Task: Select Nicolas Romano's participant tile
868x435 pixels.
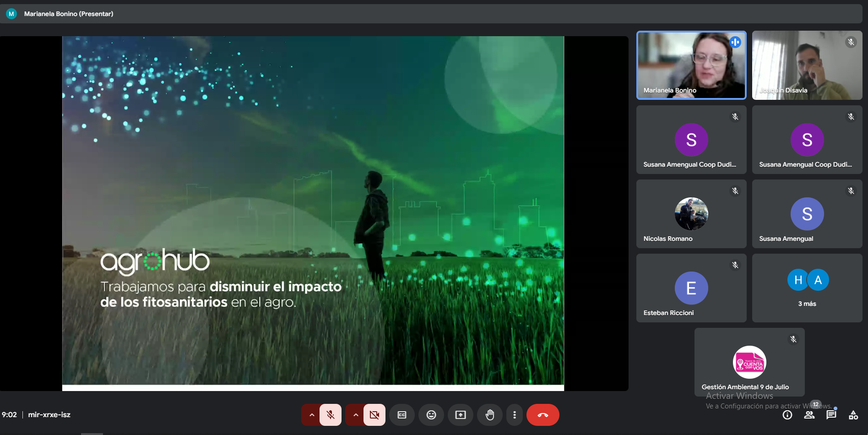Action: point(691,214)
